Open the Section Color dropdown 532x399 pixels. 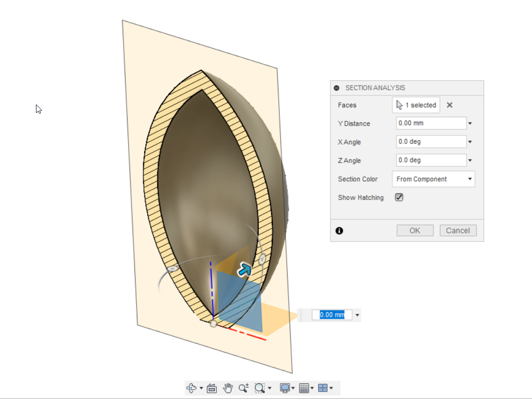coord(470,179)
